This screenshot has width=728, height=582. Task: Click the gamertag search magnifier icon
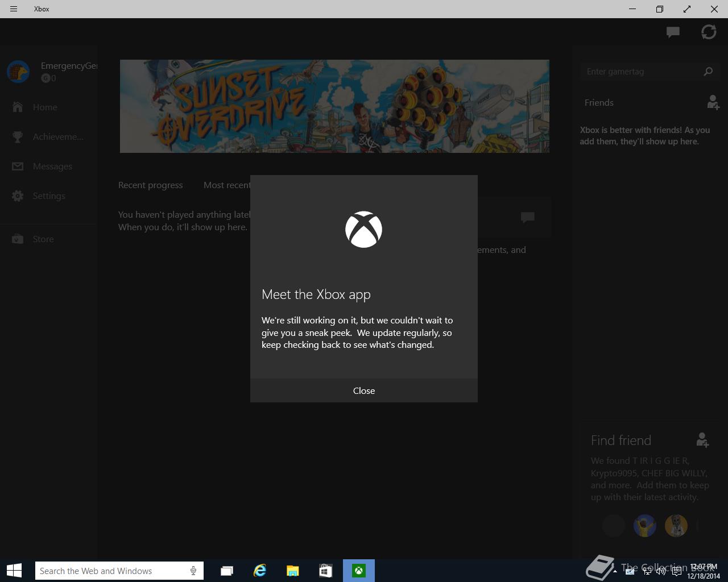pos(708,72)
